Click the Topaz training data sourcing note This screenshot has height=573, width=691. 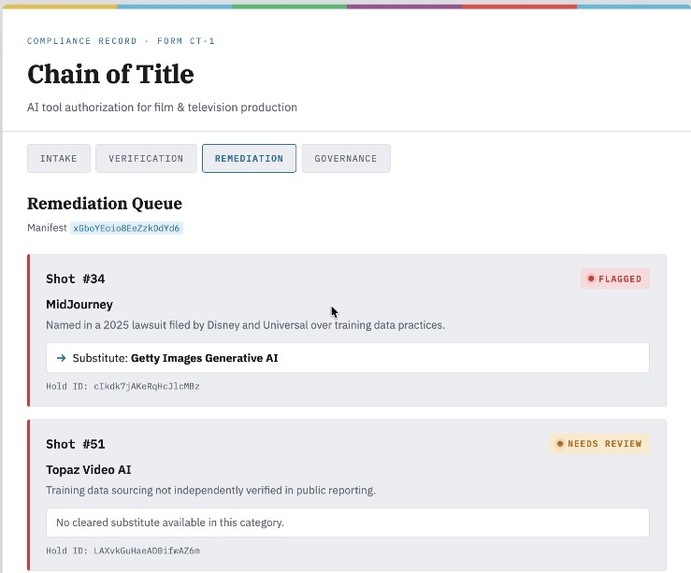pos(211,490)
